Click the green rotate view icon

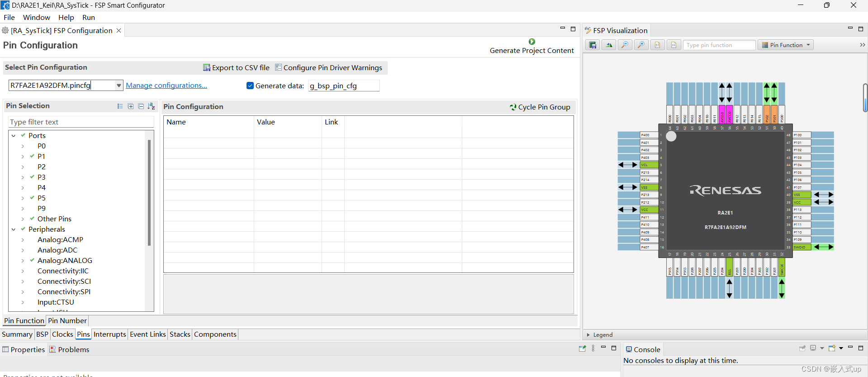click(609, 45)
